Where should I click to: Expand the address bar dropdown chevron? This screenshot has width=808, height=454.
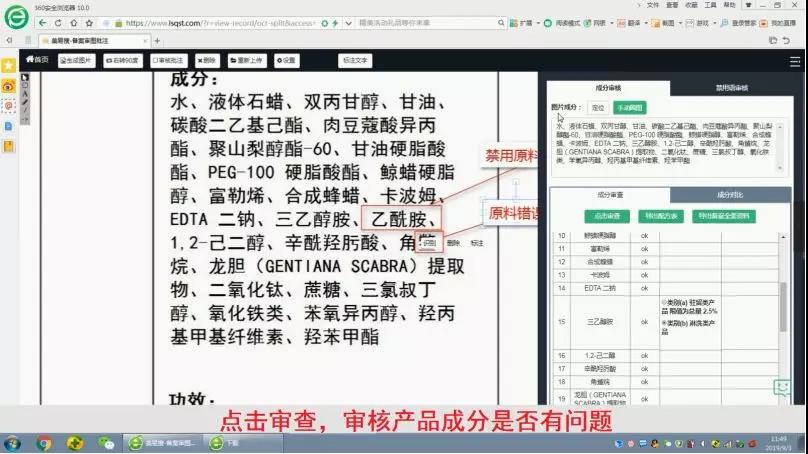click(x=349, y=23)
